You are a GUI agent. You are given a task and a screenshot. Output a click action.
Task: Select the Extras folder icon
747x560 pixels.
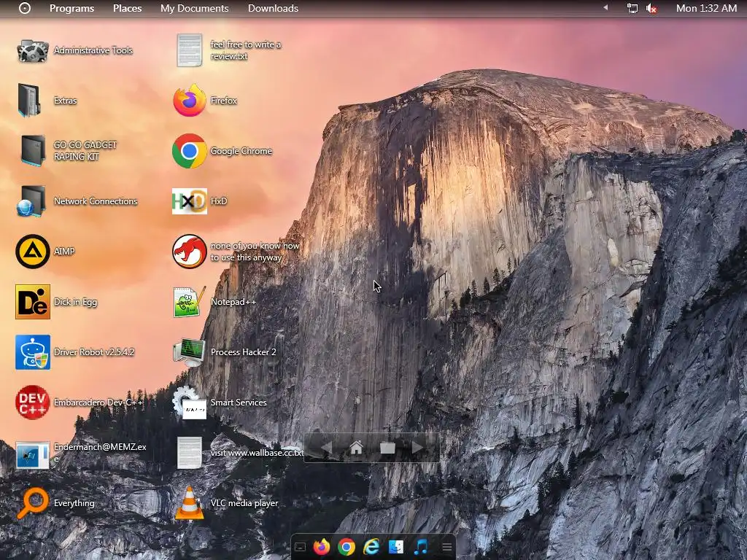click(x=29, y=101)
